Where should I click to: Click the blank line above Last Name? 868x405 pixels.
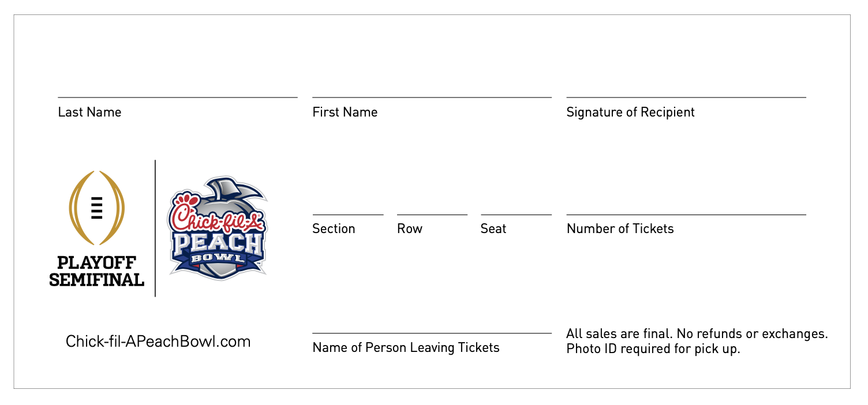(x=177, y=97)
